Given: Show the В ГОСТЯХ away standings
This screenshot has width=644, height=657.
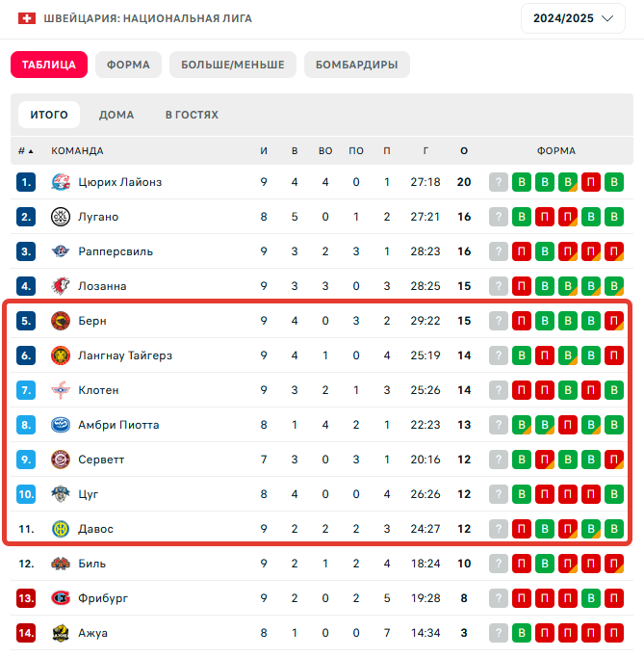Looking at the screenshot, I should 192,115.
